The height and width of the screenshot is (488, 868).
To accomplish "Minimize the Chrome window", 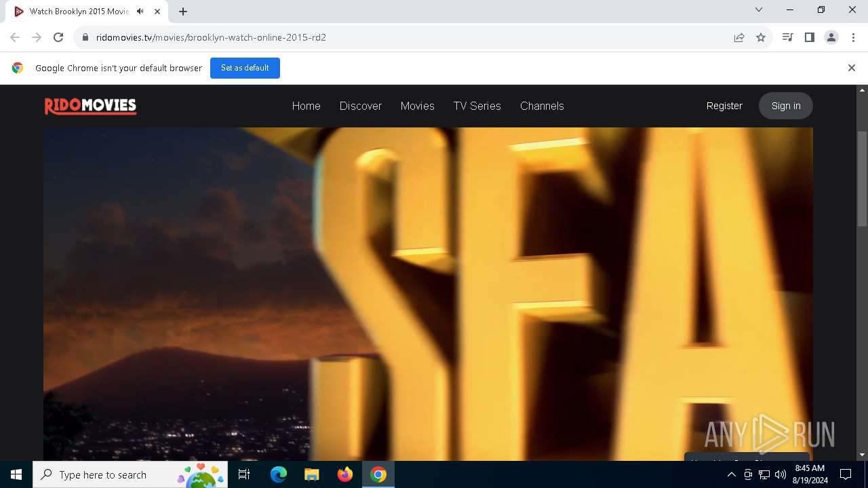I will coord(790,9).
